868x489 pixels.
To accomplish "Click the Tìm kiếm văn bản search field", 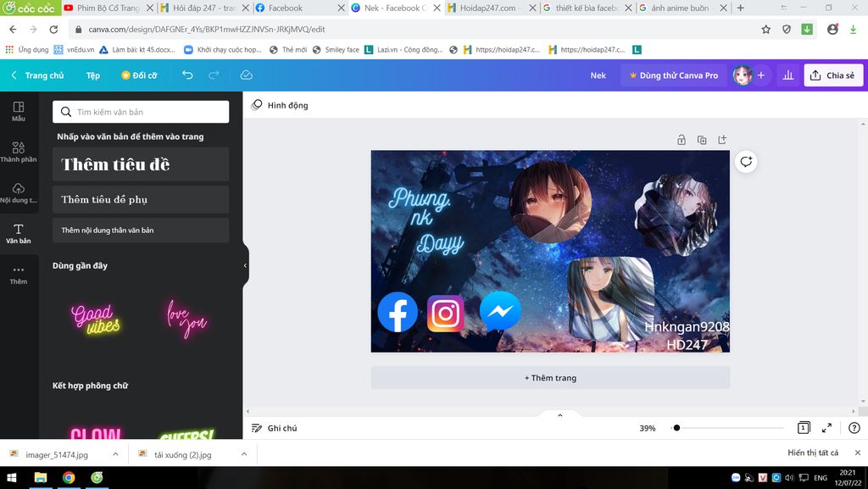I will pos(141,112).
